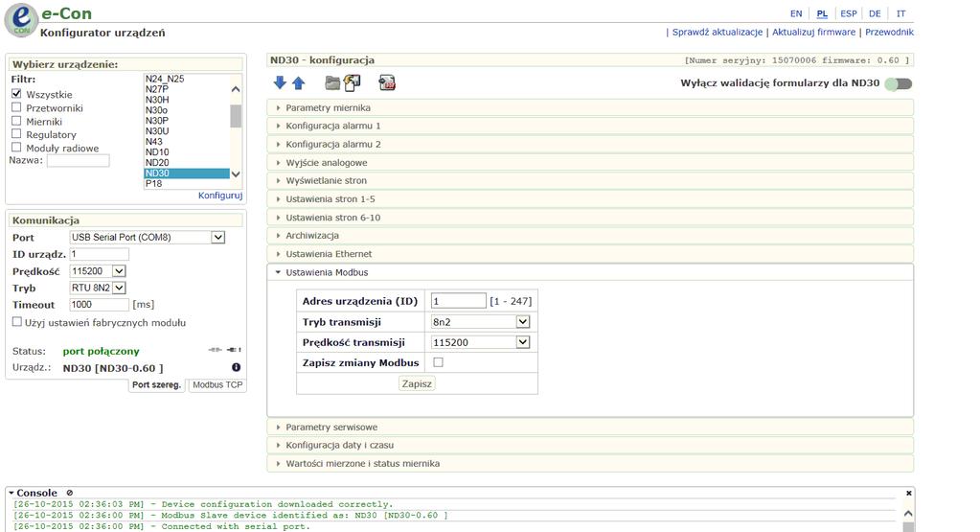Select P18 in device list

pos(186,184)
